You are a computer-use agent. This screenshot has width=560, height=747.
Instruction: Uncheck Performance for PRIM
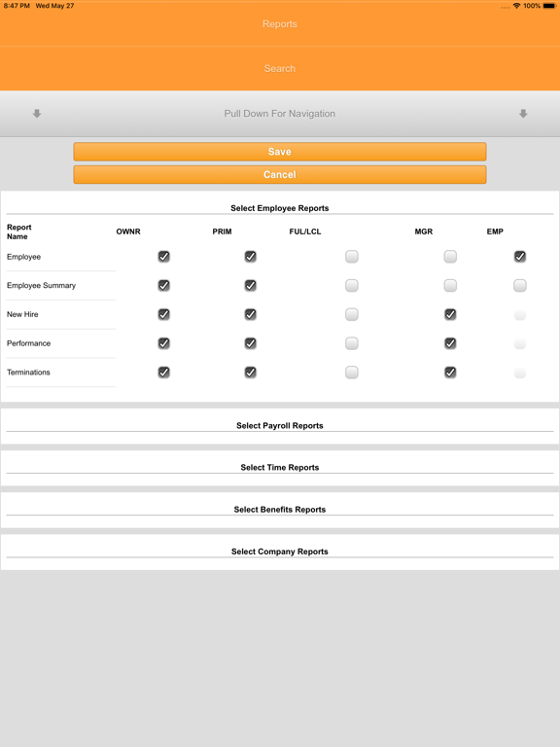(x=251, y=343)
